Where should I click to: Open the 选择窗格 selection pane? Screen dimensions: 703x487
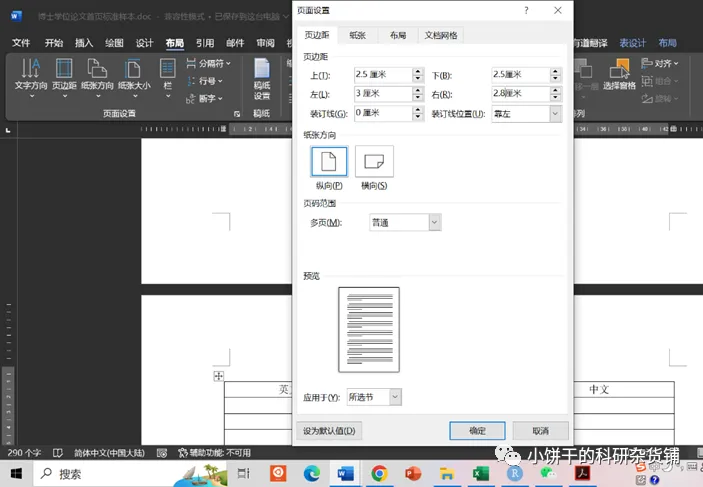point(619,74)
